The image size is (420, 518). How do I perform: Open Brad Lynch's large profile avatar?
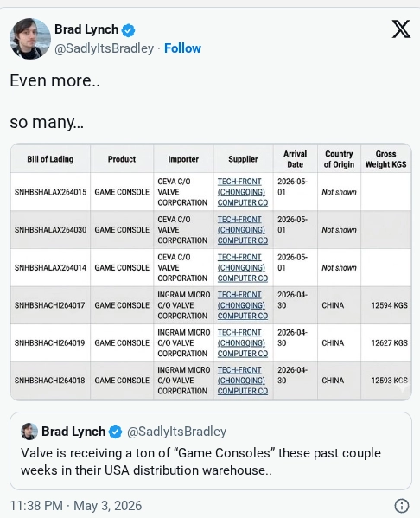coord(30,39)
